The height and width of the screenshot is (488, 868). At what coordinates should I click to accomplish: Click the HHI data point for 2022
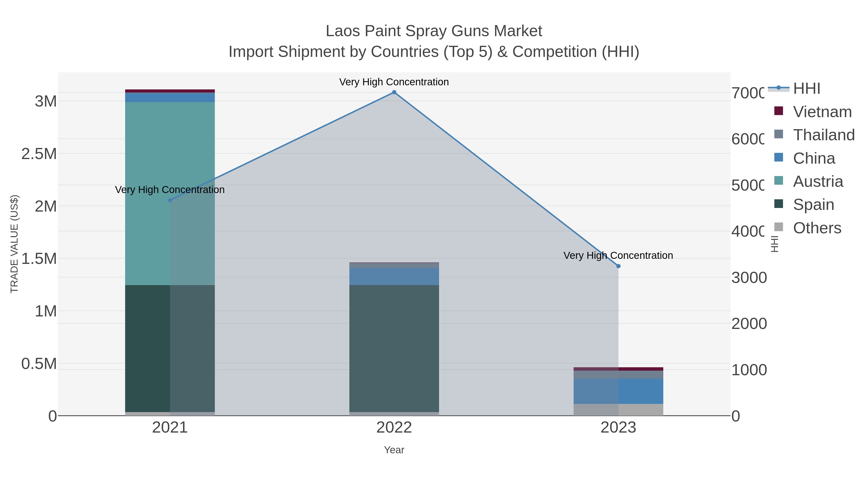pos(394,92)
